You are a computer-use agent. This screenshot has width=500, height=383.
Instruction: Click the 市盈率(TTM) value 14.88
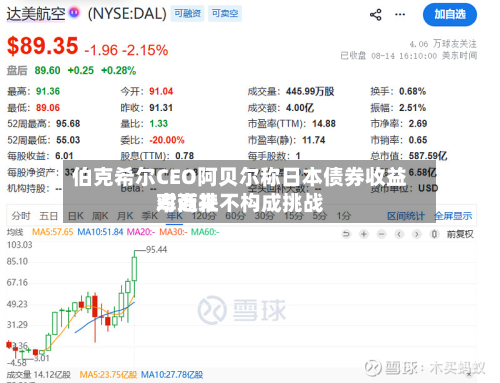click(x=324, y=124)
